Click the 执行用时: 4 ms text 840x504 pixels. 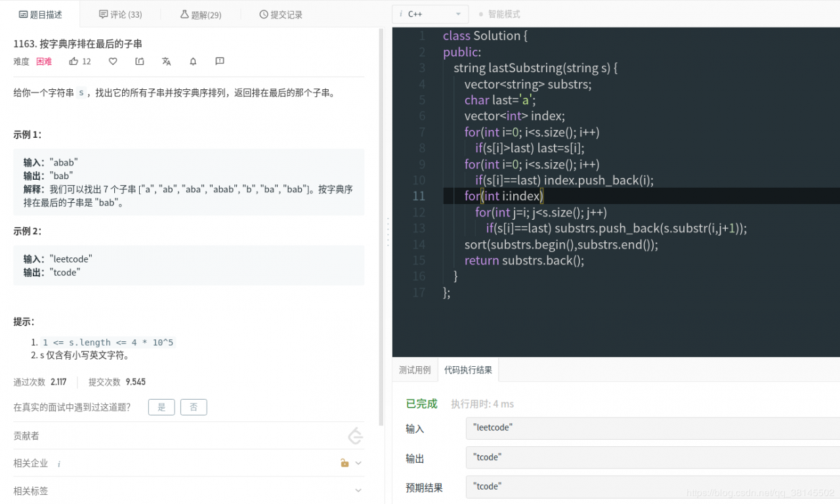click(482, 404)
